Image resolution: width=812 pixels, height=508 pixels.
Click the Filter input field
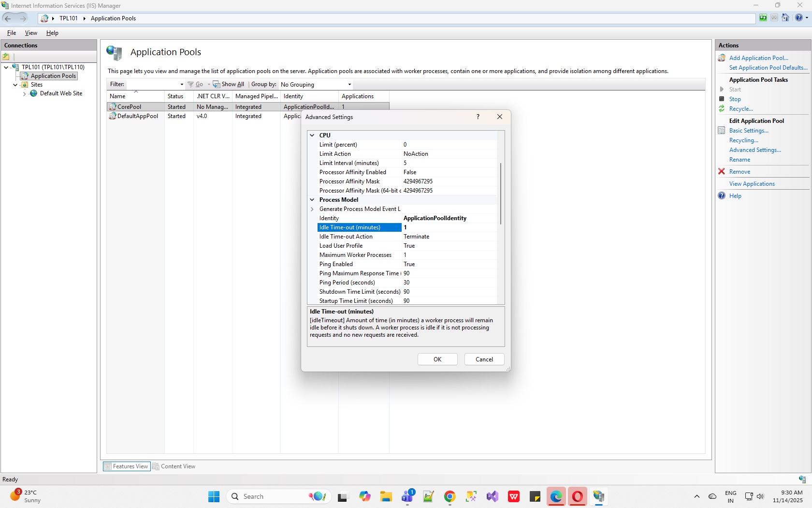pos(154,85)
